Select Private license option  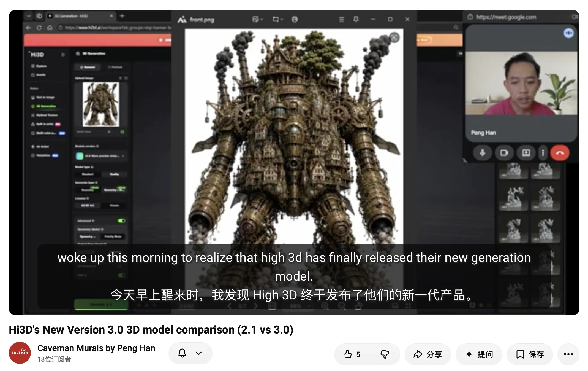pos(114,205)
